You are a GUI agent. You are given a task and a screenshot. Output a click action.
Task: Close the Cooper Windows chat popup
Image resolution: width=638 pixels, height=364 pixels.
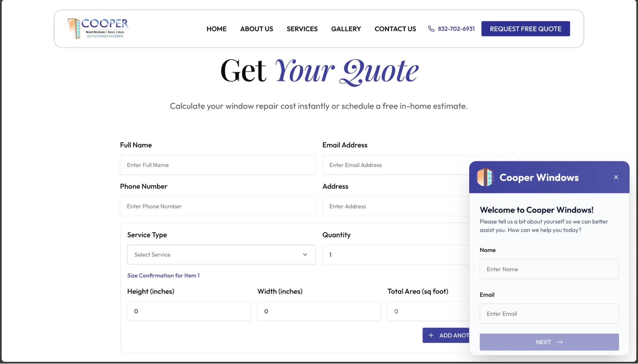(616, 177)
